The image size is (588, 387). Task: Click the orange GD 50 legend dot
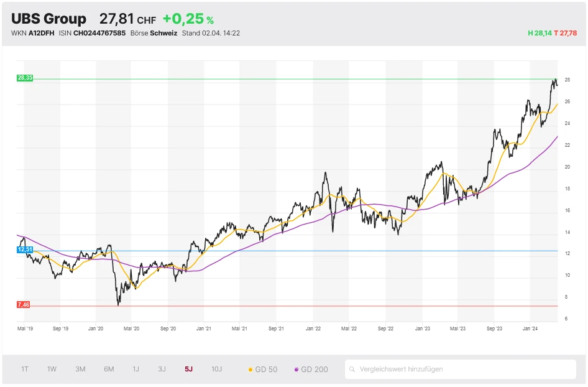[x=250, y=370]
